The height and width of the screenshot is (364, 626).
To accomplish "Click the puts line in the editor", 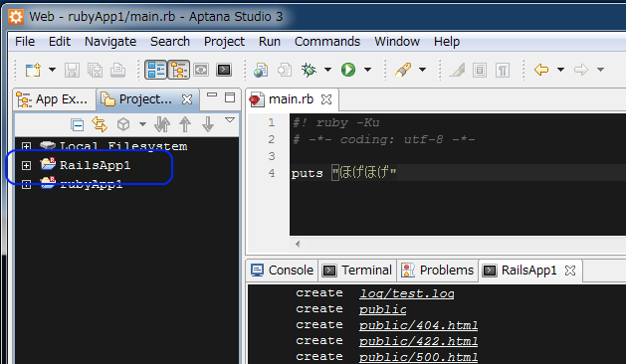I will pyautogui.click(x=459, y=173).
